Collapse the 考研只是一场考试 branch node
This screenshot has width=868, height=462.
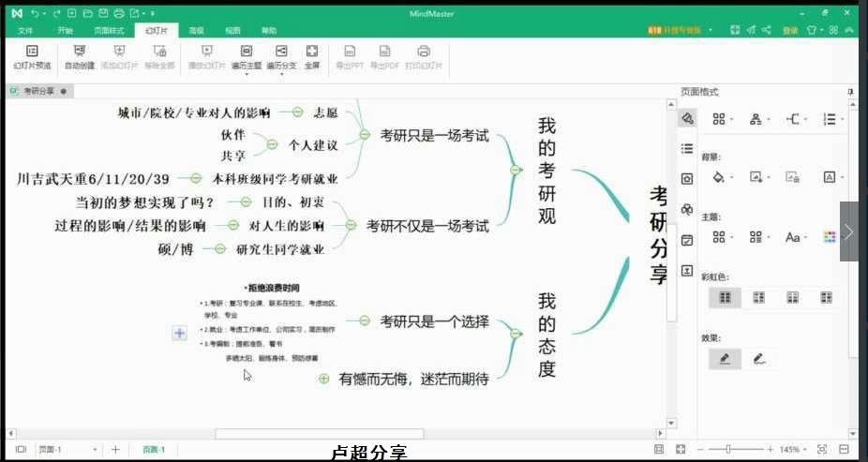[x=365, y=136]
